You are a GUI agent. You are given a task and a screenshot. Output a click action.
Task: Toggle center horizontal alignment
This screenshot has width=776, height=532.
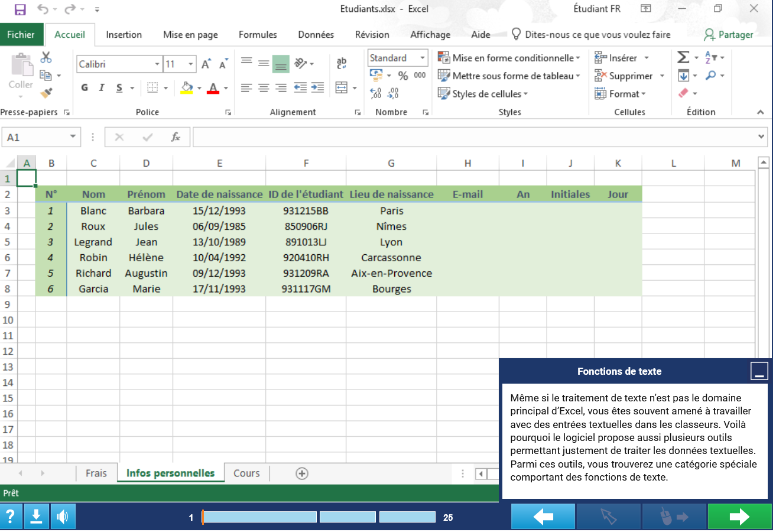pos(264,88)
